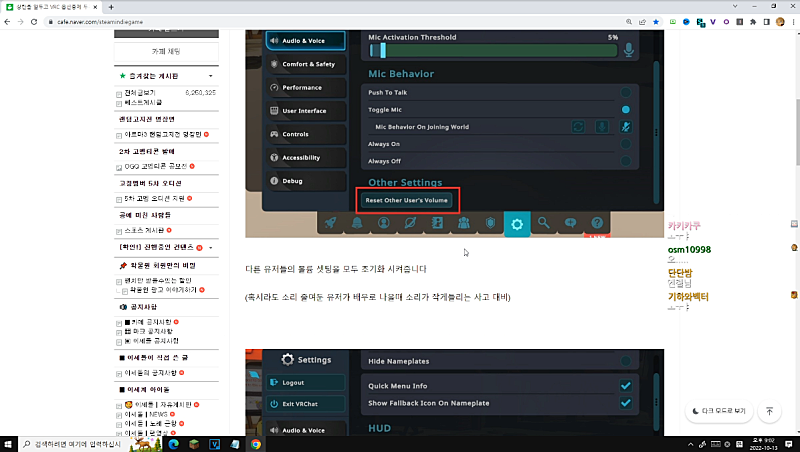Open the 카페 채팅 button
The width and height of the screenshot is (800, 452).
pyautogui.click(x=166, y=52)
